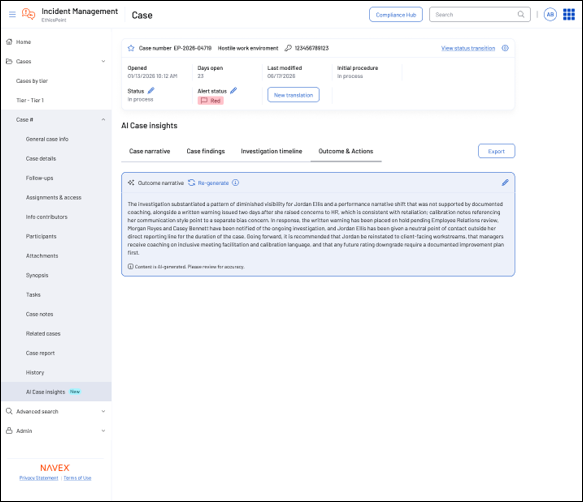Click info icon next to View status transition

505,48
